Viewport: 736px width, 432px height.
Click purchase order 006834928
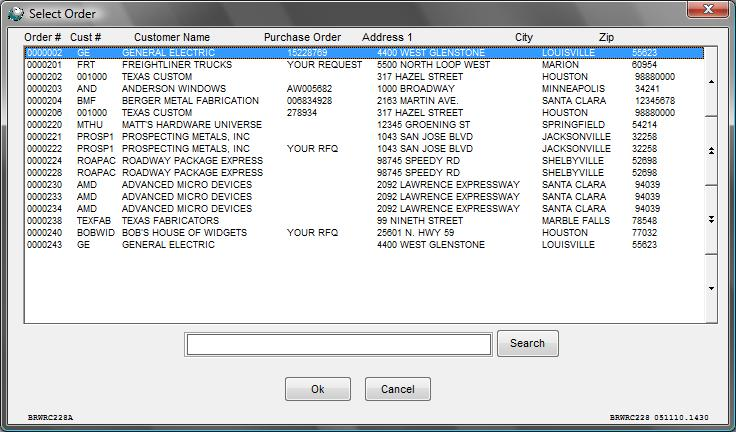pos(309,100)
